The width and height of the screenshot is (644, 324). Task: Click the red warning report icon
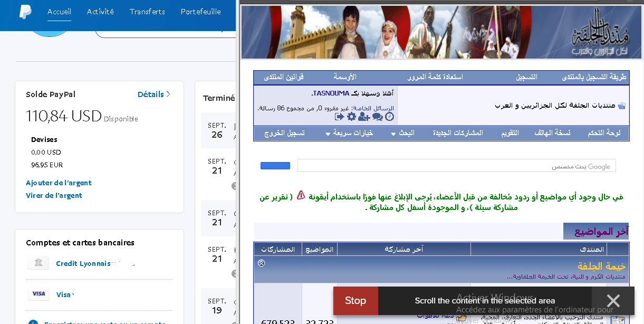coord(301,195)
